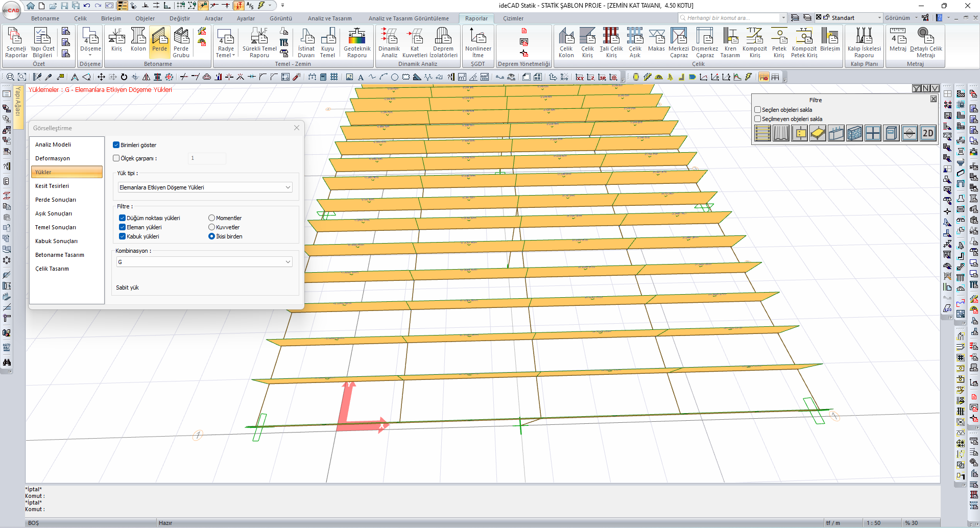This screenshot has width=980, height=528.
Task: Open Görünüm dropdown menu
Action: [901, 18]
